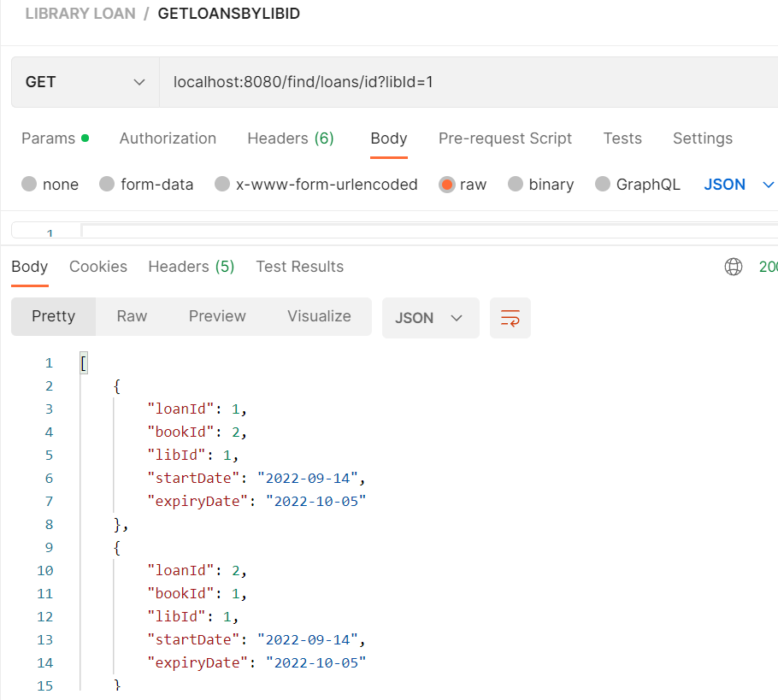Switch to Raw response view

132,316
